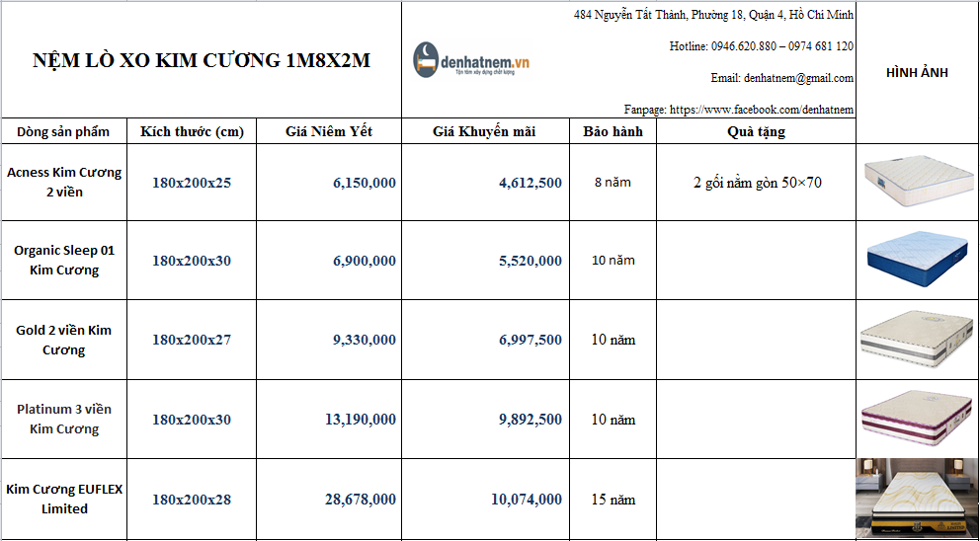
Task: Click 10 năm warranty in Gold 2 viền row
Action: click(613, 340)
